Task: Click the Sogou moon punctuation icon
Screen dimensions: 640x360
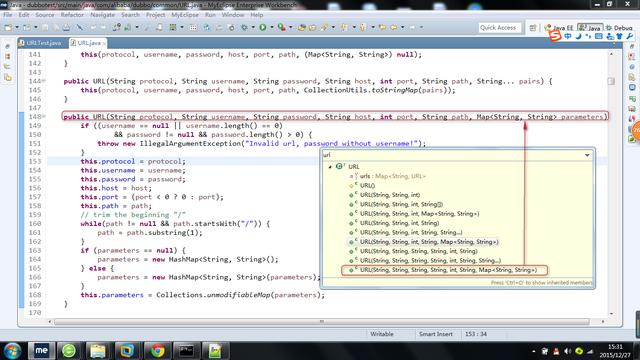Action: [578, 36]
